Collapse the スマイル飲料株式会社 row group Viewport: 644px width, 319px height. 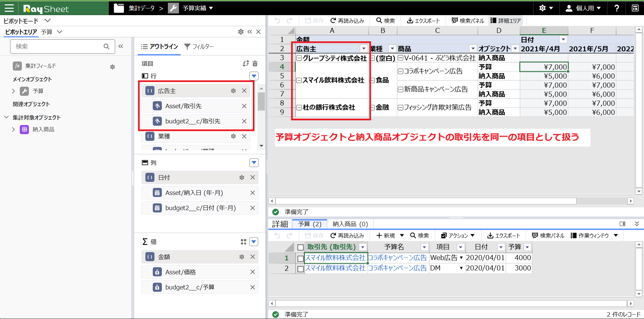[x=299, y=80]
